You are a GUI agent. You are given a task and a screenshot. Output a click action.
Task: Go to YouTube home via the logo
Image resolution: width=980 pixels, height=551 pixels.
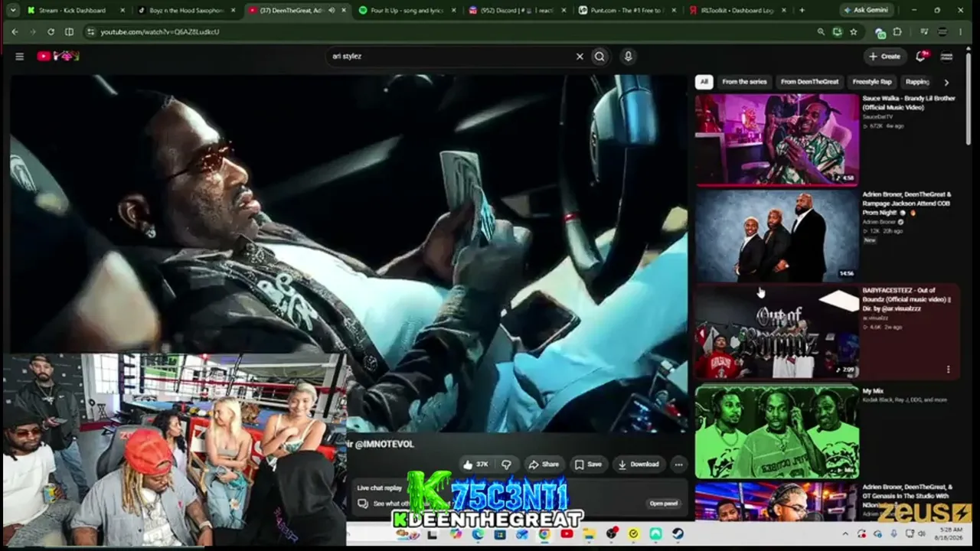click(x=58, y=56)
